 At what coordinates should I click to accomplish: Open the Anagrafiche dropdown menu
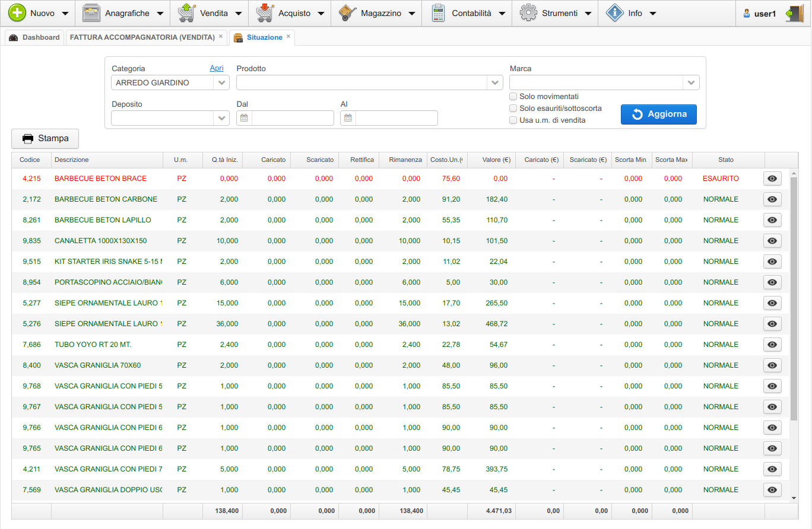click(159, 14)
